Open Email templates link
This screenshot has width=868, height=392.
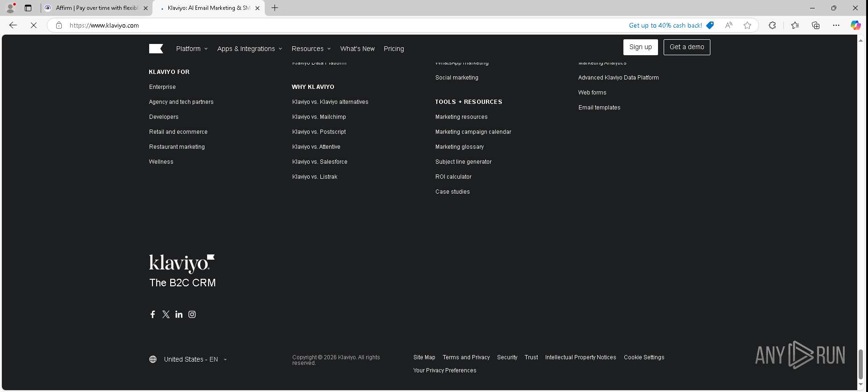click(599, 108)
